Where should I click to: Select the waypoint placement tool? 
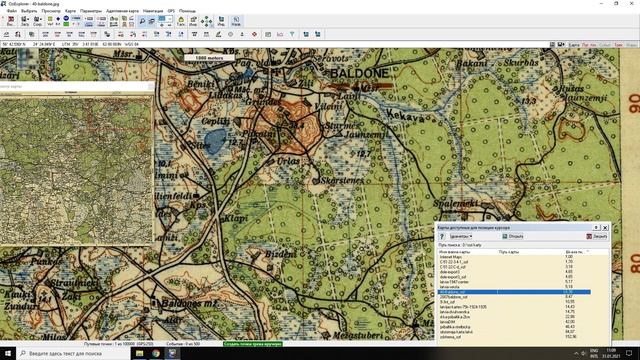point(50,21)
